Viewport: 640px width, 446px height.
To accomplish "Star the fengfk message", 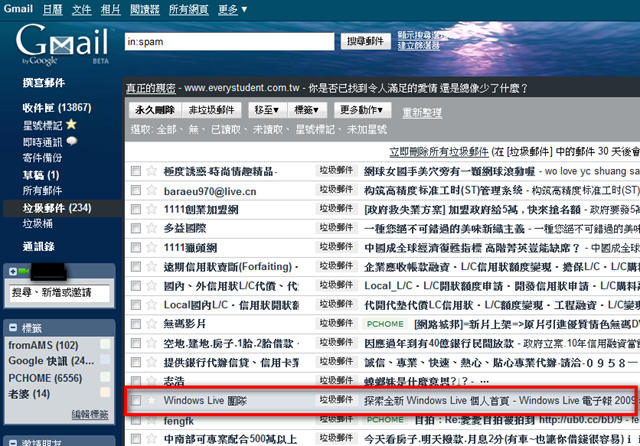I will pos(151,420).
